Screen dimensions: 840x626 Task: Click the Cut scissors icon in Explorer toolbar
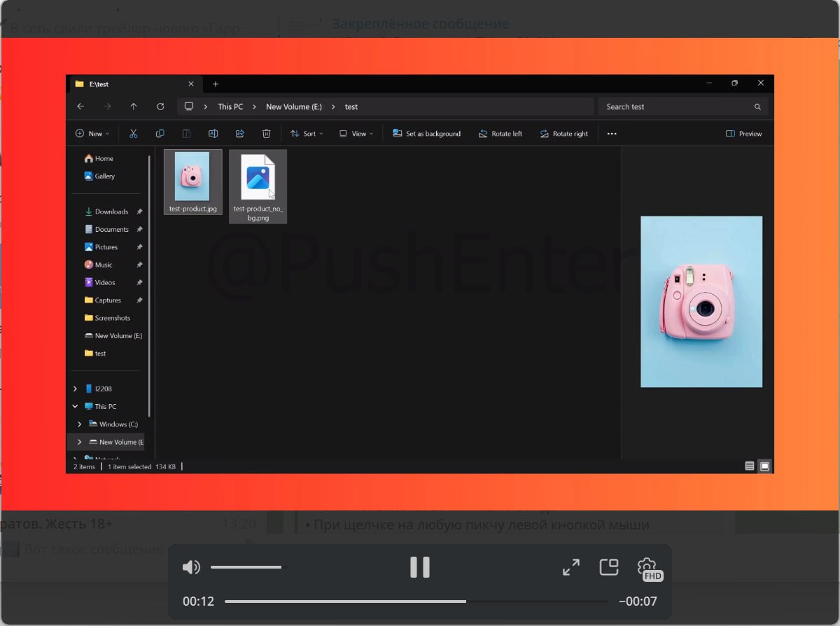click(x=134, y=134)
